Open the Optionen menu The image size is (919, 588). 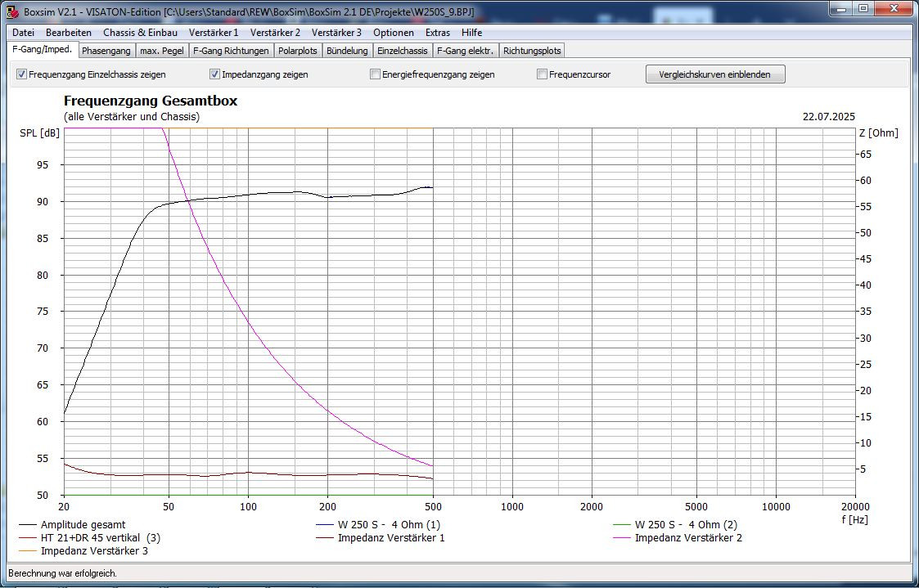[x=394, y=33]
